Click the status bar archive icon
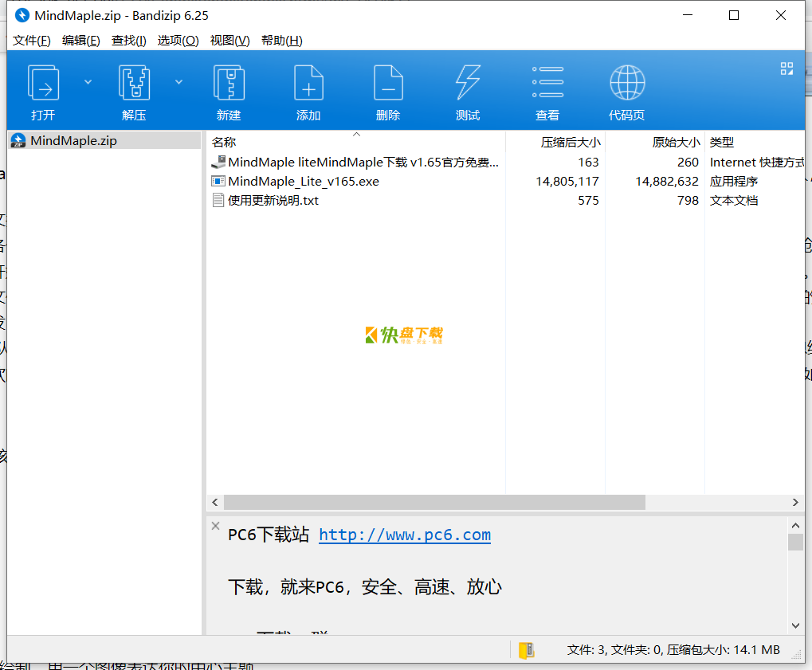 click(526, 650)
